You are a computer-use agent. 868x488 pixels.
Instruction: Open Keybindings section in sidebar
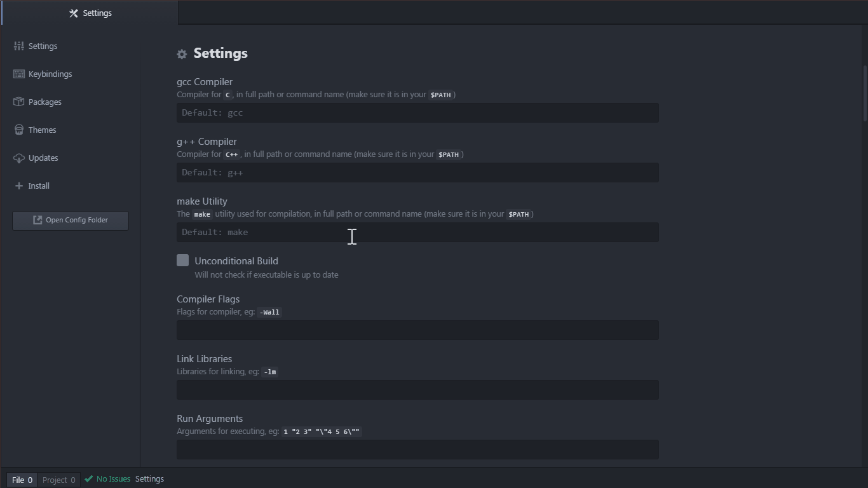(50, 74)
